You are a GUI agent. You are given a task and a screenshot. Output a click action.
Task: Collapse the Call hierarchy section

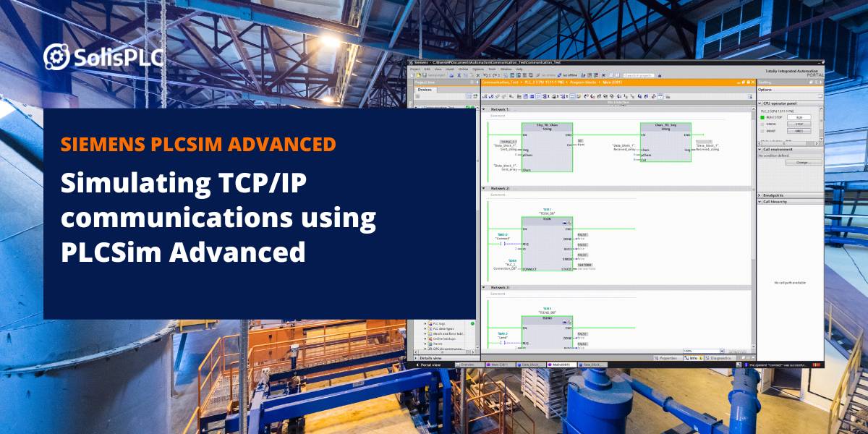tap(759, 202)
